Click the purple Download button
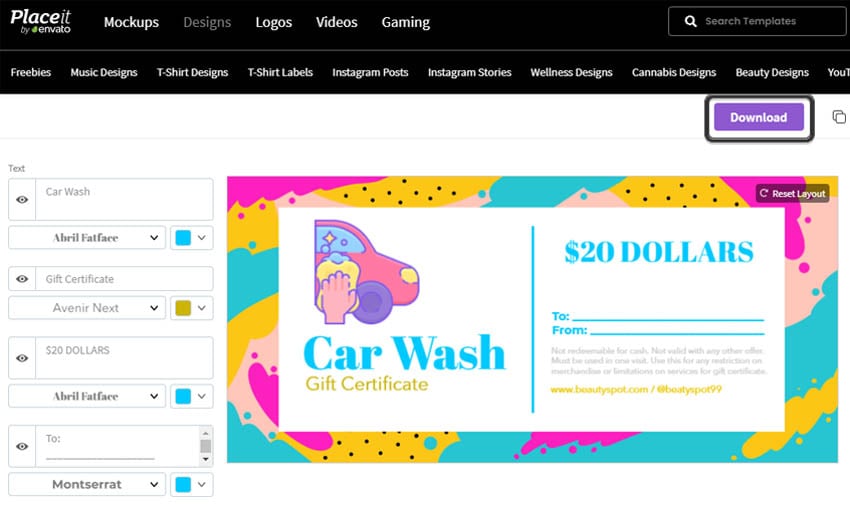Image resolution: width=850 pixels, height=506 pixels. pyautogui.click(x=759, y=117)
